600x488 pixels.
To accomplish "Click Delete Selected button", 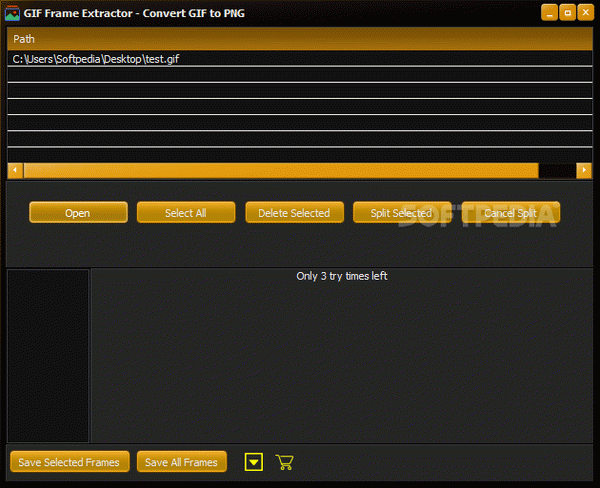I will pos(295,212).
